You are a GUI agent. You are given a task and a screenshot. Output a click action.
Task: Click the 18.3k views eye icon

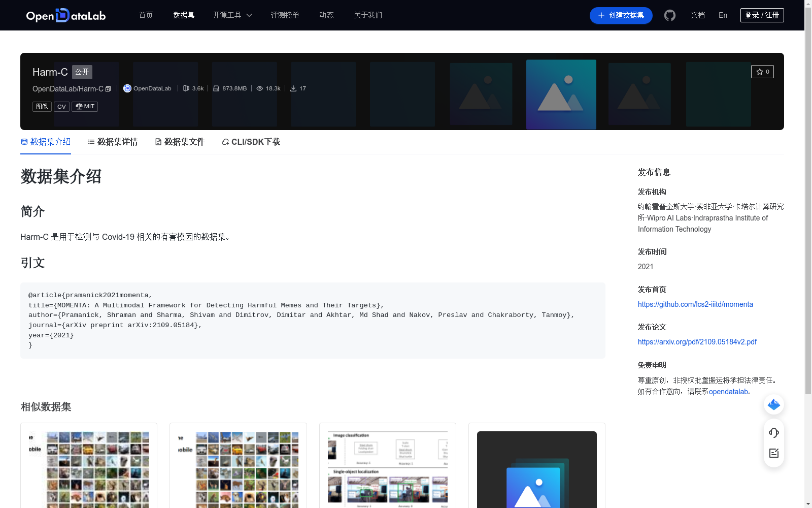(x=260, y=88)
